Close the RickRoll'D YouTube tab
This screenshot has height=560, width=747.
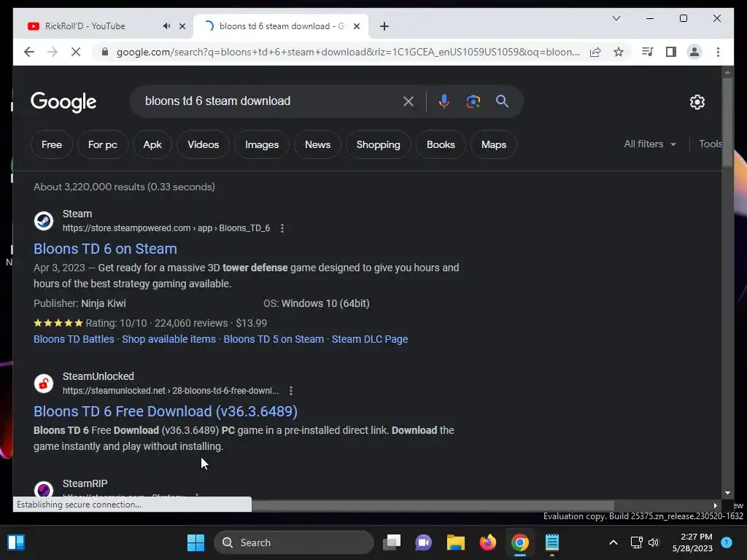tap(182, 26)
